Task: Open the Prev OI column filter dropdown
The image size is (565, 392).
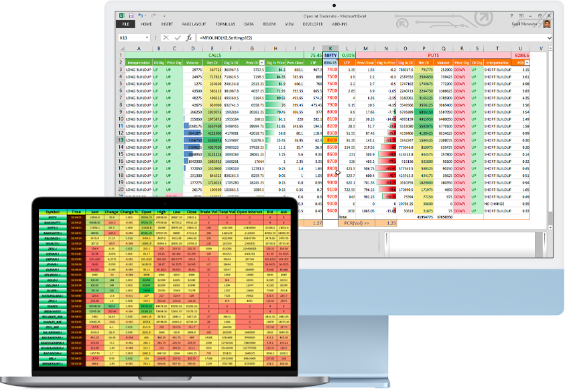Action: coord(261,63)
